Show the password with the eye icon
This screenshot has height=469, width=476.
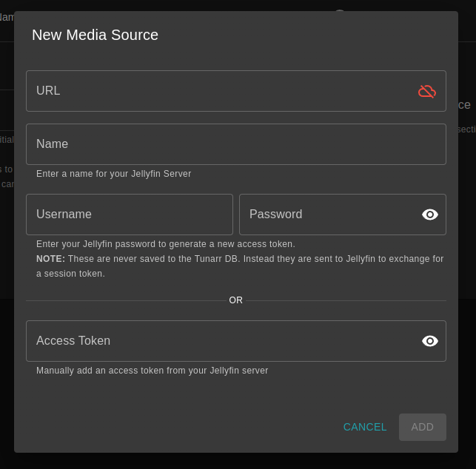(430, 215)
